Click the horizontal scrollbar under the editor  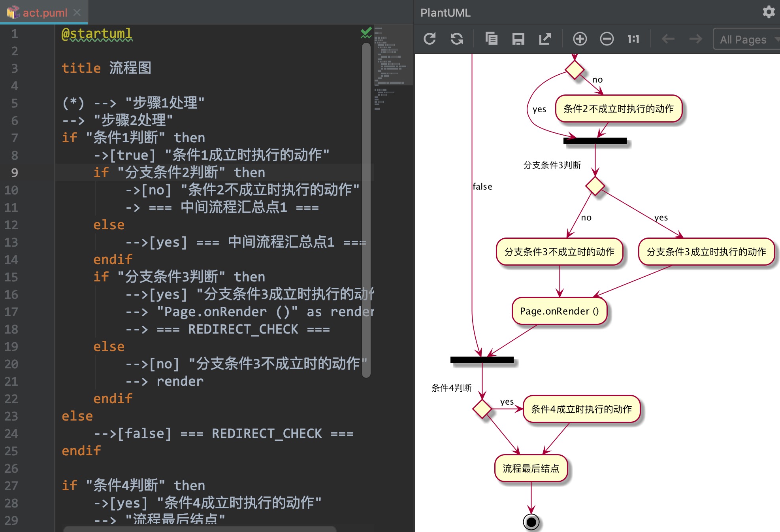[x=200, y=529]
